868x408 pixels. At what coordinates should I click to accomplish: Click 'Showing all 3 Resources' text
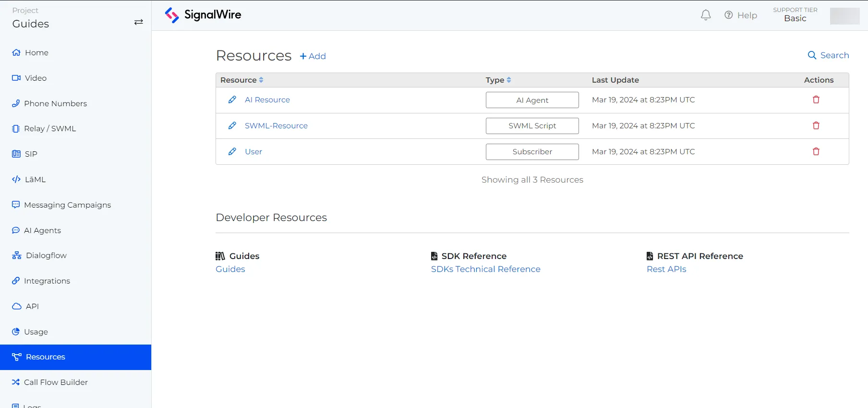tap(532, 180)
